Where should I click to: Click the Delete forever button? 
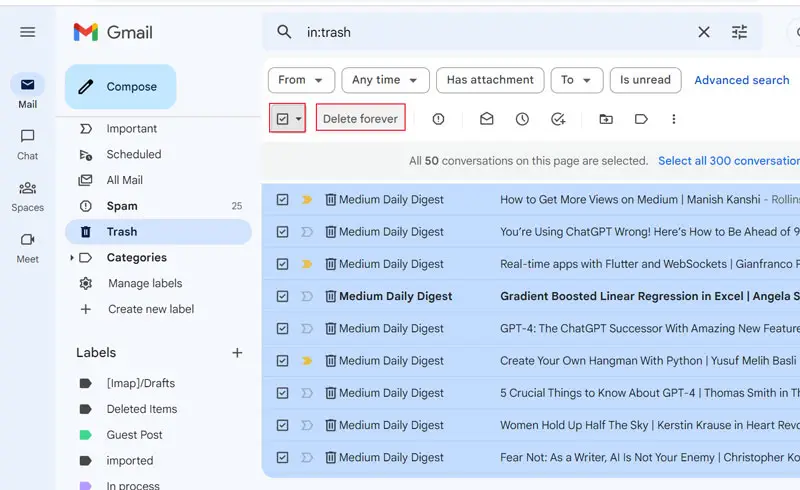(360, 119)
